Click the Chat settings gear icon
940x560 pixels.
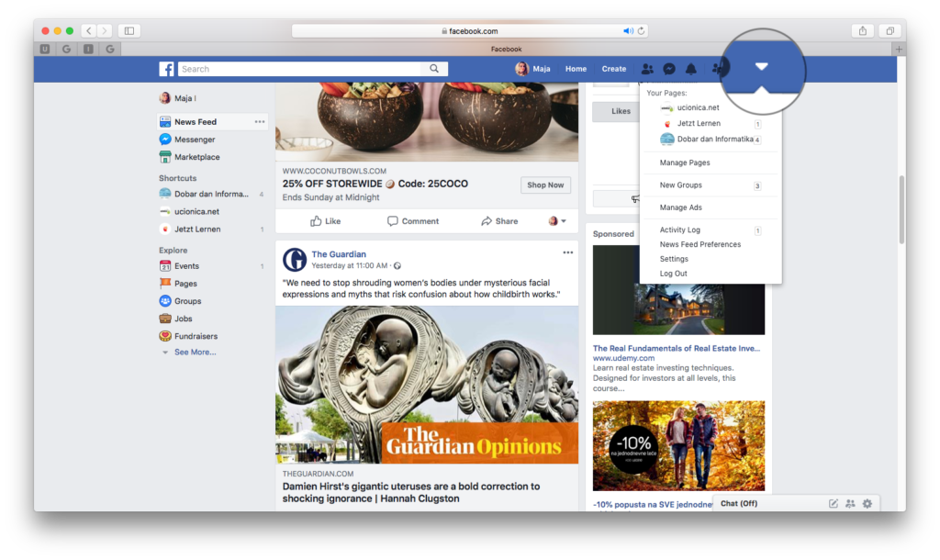pyautogui.click(x=867, y=503)
